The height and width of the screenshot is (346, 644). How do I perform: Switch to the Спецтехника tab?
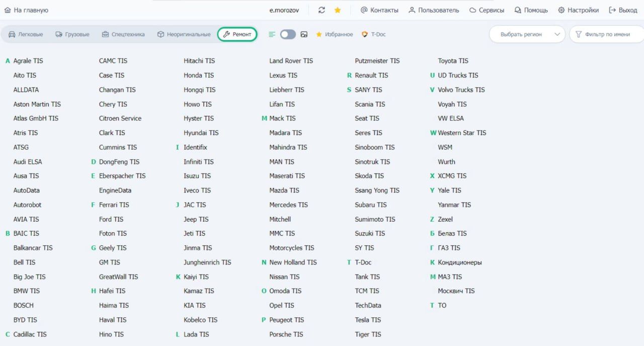pos(123,34)
